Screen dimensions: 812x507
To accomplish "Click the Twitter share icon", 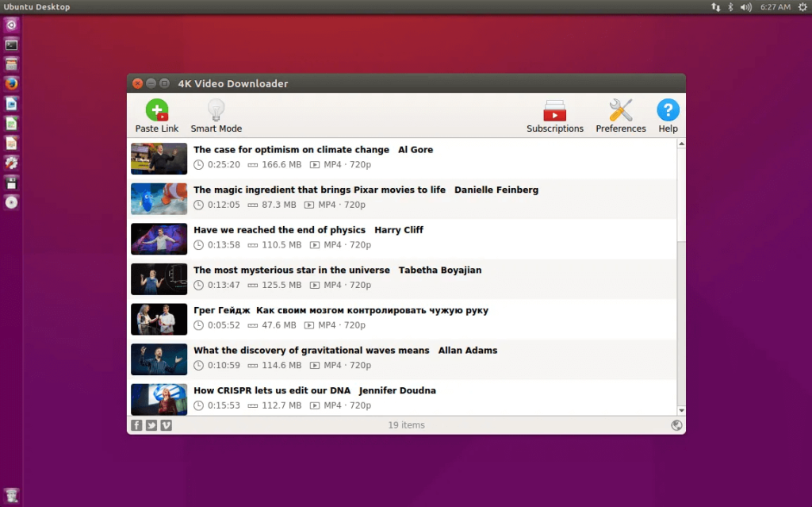I will [x=151, y=424].
